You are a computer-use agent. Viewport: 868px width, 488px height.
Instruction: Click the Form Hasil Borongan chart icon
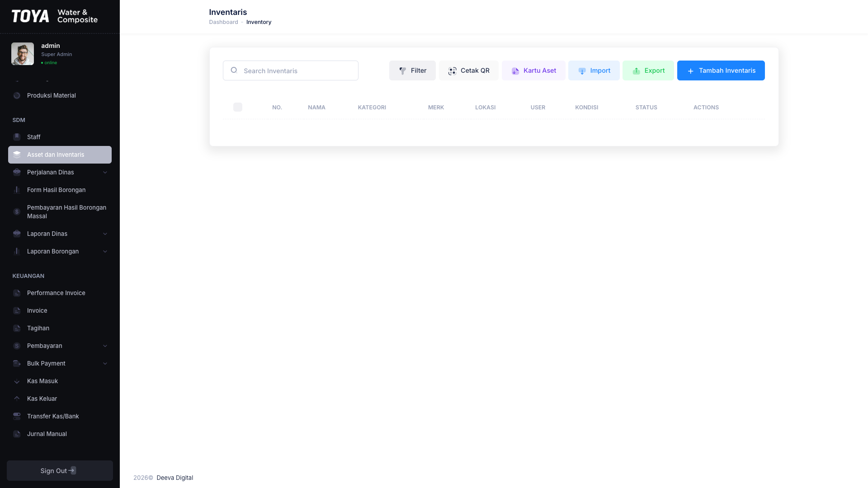tap(17, 190)
